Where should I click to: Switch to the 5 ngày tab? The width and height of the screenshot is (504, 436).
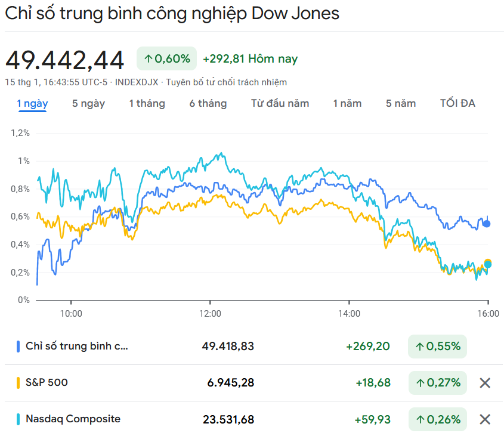click(88, 104)
